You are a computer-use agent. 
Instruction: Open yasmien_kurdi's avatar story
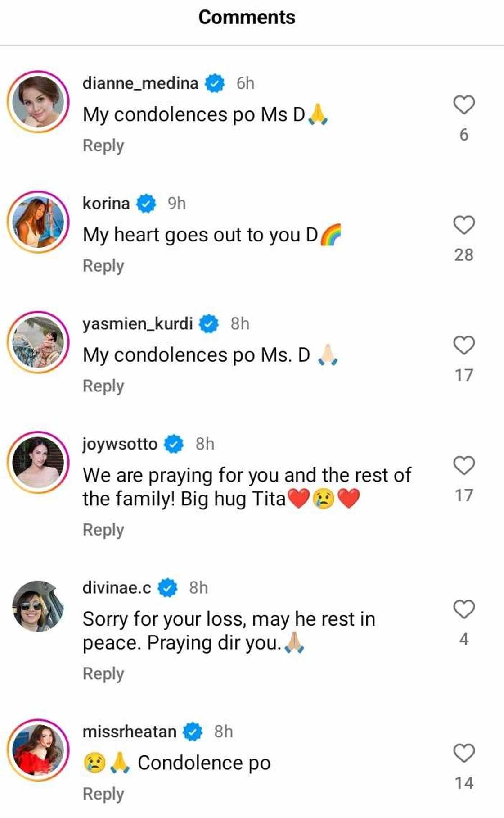tap(38, 342)
